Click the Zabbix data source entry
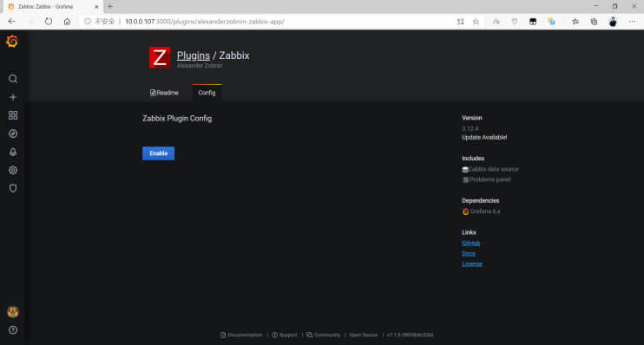Viewport: 644px width, 345px height. pyautogui.click(x=490, y=169)
